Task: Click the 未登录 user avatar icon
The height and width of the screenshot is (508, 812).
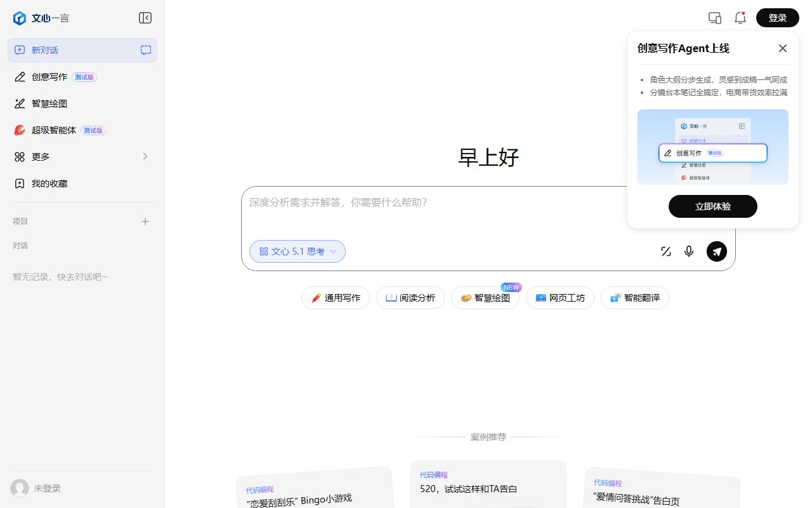Action: pyautogui.click(x=20, y=488)
